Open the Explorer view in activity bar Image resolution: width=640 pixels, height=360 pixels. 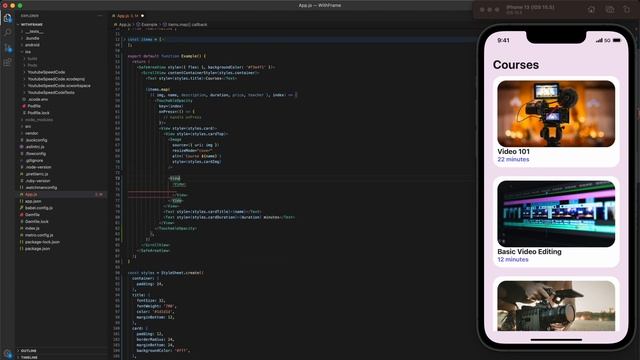[7, 18]
